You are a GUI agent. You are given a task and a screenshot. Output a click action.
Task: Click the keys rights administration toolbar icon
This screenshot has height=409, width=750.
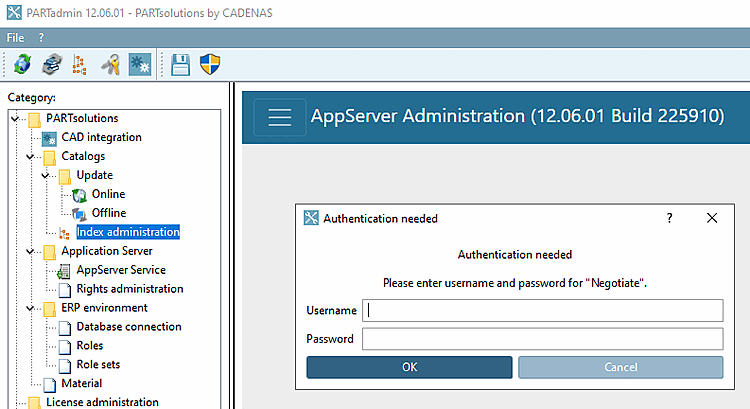pyautogui.click(x=111, y=65)
